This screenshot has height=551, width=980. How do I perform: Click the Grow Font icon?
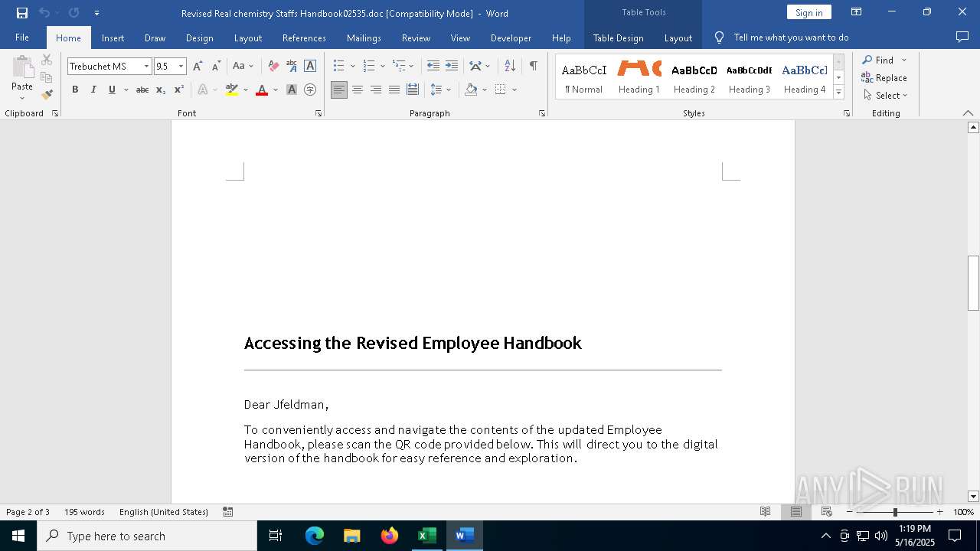click(198, 67)
